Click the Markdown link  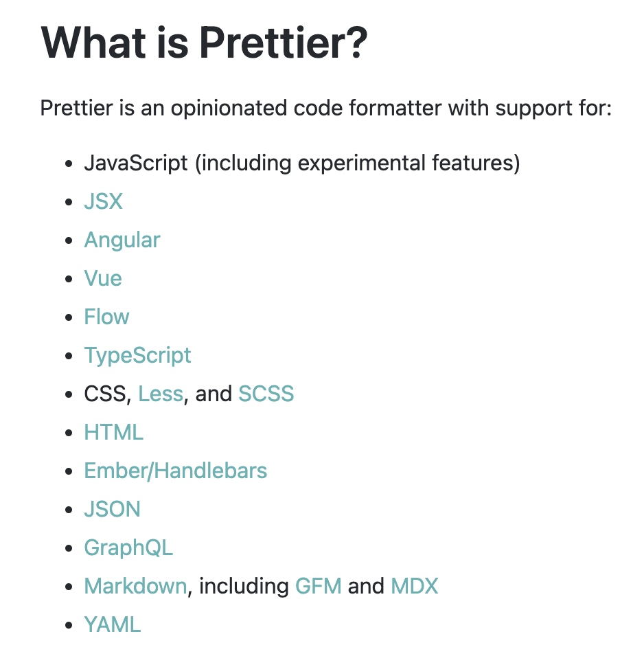click(x=135, y=586)
